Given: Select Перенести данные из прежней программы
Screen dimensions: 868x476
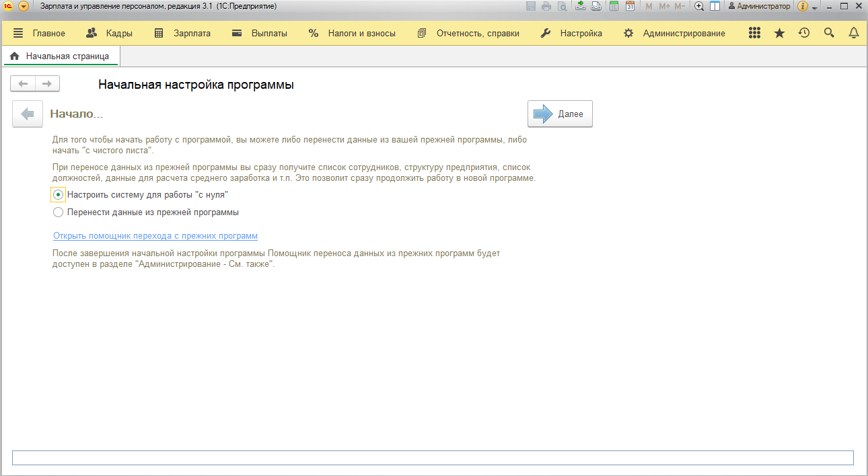Looking at the screenshot, I should (x=145, y=212).
